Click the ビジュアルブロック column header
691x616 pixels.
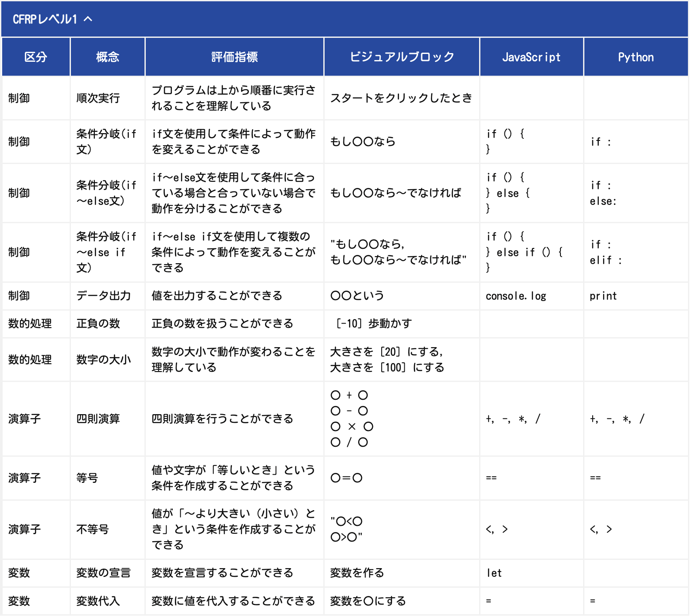tap(402, 57)
